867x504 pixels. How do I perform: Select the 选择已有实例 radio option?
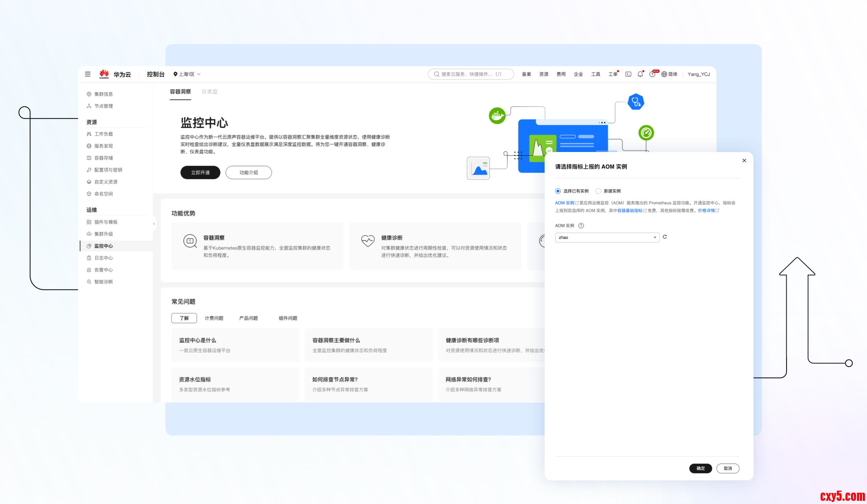click(558, 191)
